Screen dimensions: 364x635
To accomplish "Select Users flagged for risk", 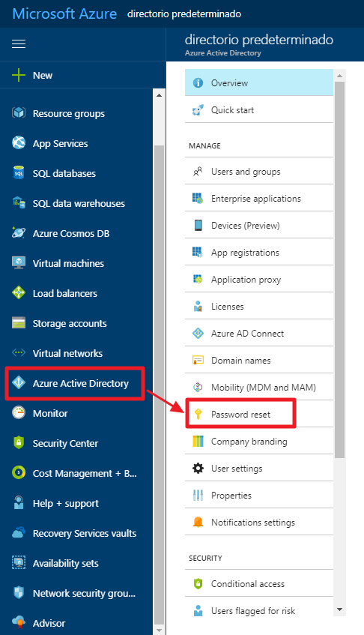I will pos(259,610).
